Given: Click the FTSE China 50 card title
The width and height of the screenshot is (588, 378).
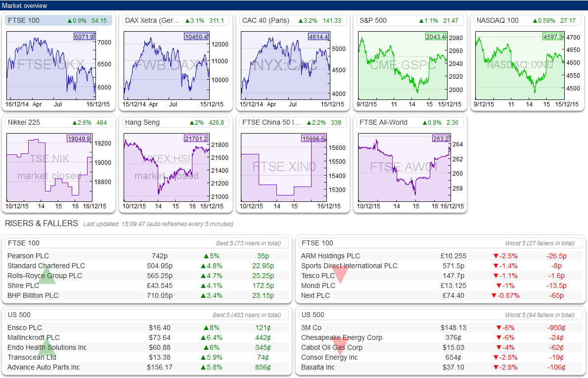Looking at the screenshot, I should [x=271, y=123].
